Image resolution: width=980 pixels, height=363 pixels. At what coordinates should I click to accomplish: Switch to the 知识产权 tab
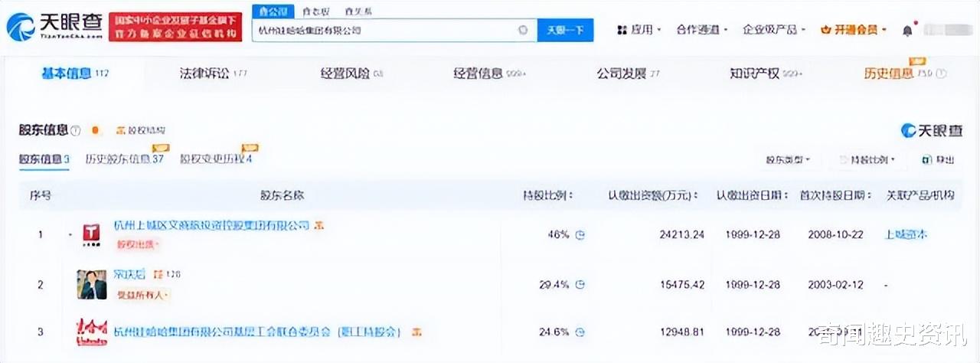(766, 74)
